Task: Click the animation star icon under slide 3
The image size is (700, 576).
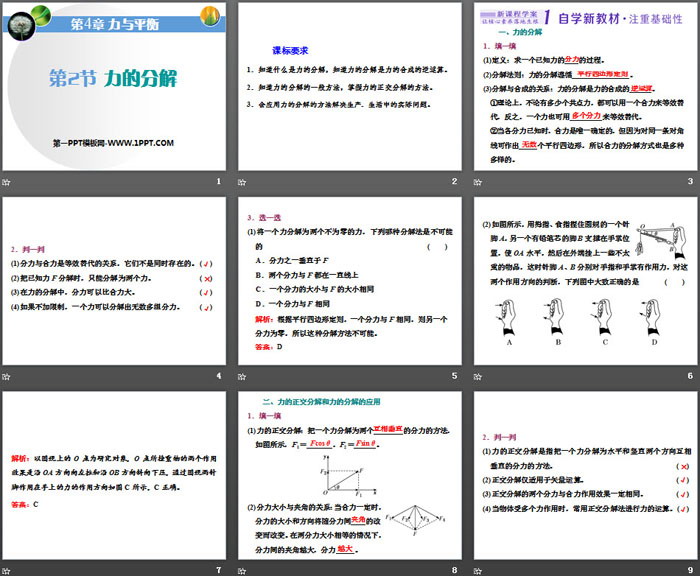Action: click(x=478, y=182)
